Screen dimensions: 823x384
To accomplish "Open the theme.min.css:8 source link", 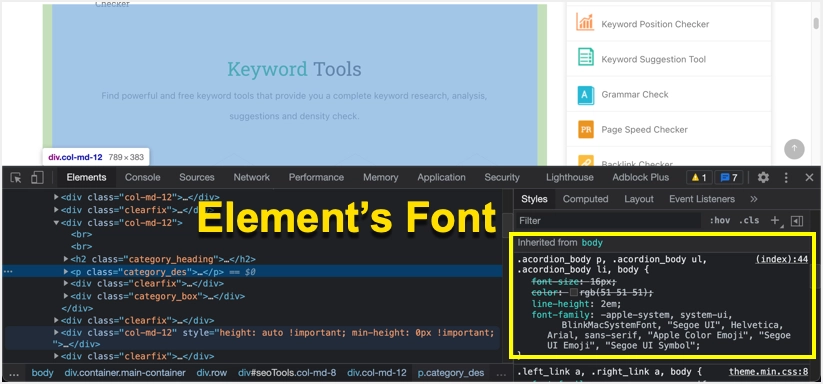I will (768, 372).
